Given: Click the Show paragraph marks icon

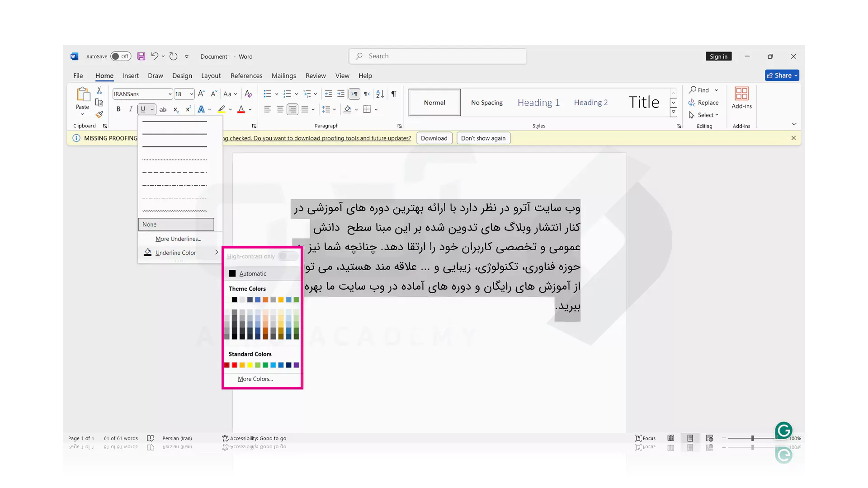Looking at the screenshot, I should [x=394, y=94].
